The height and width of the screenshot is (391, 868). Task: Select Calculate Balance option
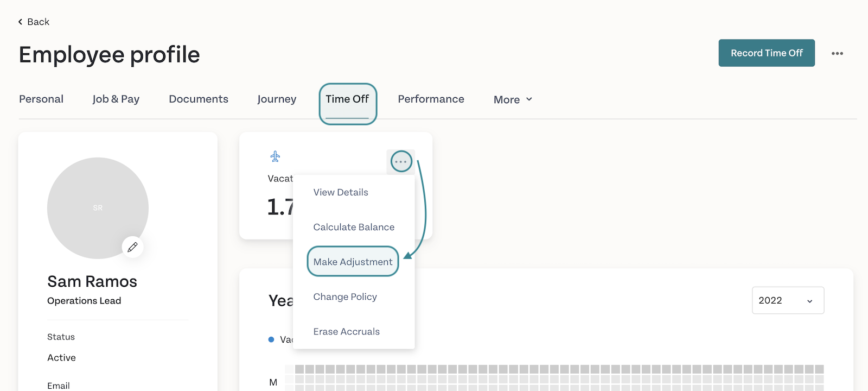(354, 227)
